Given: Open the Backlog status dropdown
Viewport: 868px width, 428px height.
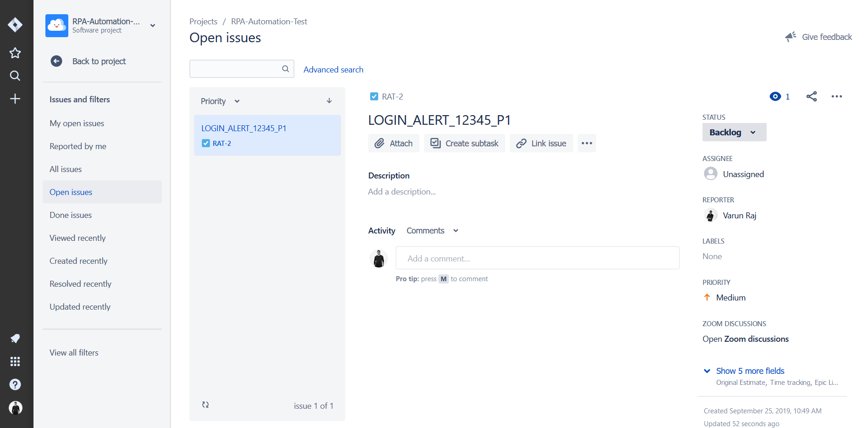Looking at the screenshot, I should [x=734, y=132].
